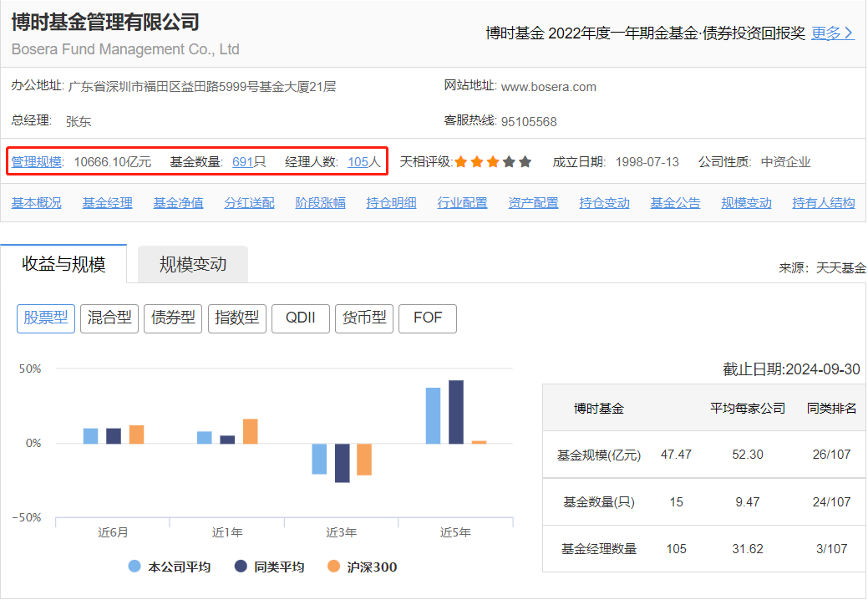Click the 近5年 同类平均 dark bar
This screenshot has width=868, height=600.
tap(456, 412)
